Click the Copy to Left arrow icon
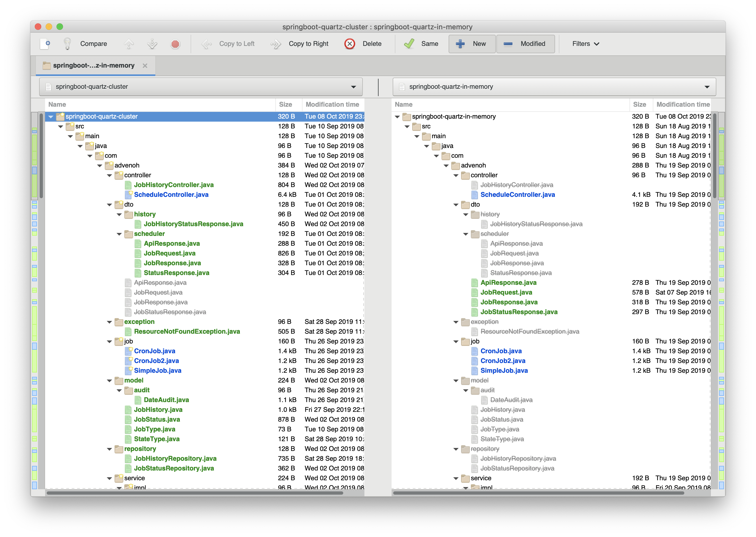Screen dimensions: 756x537 [x=207, y=44]
